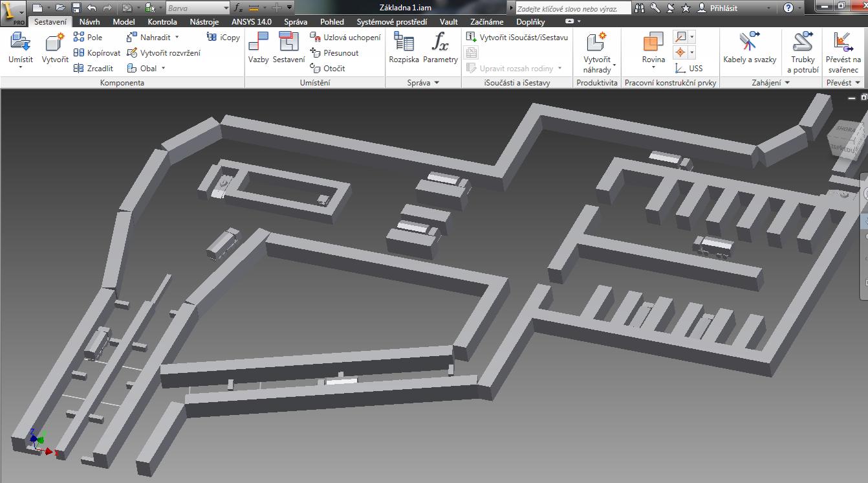Image resolution: width=868 pixels, height=483 pixels.
Task: Click the binoculars search icon
Action: coord(640,8)
